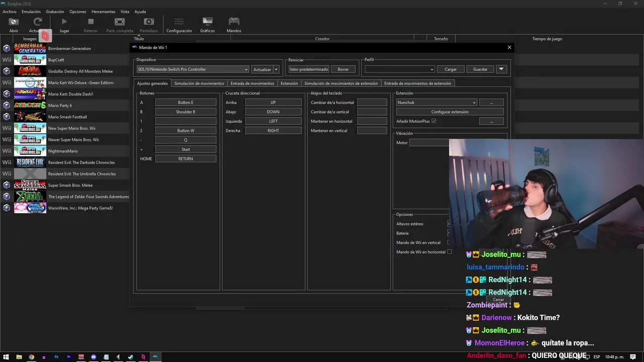Switch to Simulación de movimientos de extensión tab
Image resolution: width=644 pixels, height=362 pixels.
click(341, 83)
